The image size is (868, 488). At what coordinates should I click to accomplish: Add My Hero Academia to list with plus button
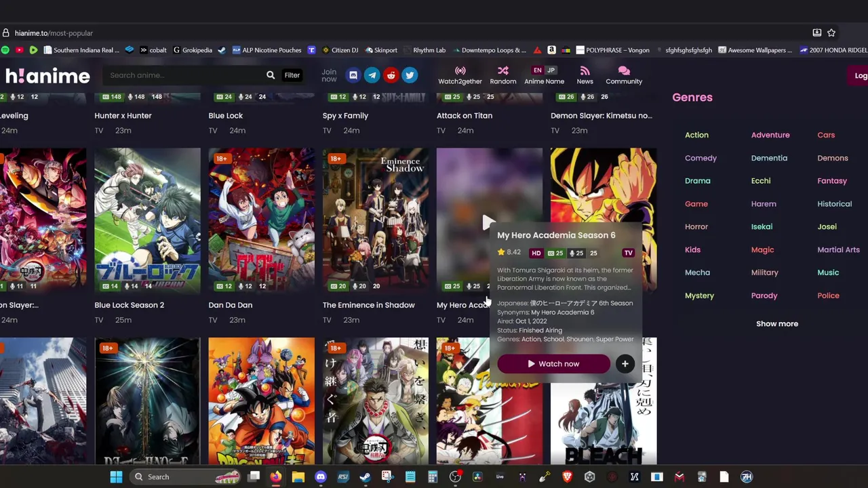point(625,364)
